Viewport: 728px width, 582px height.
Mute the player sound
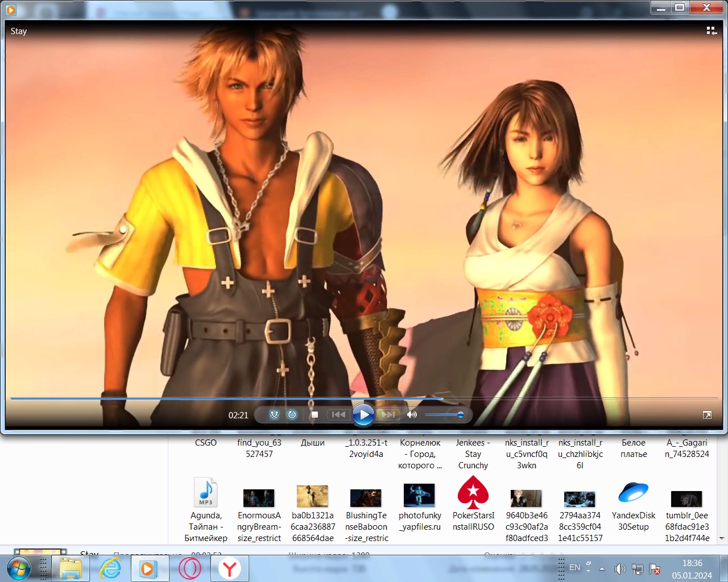click(x=412, y=415)
